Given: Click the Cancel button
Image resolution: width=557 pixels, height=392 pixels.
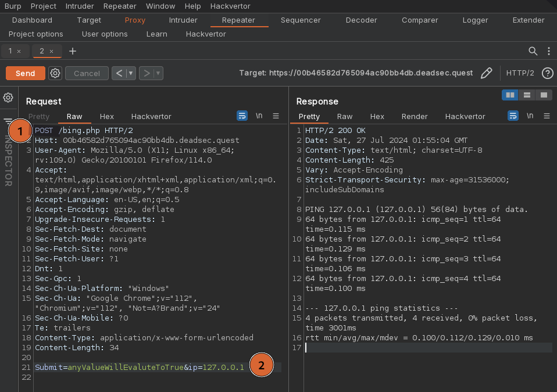Looking at the screenshot, I should (87, 73).
